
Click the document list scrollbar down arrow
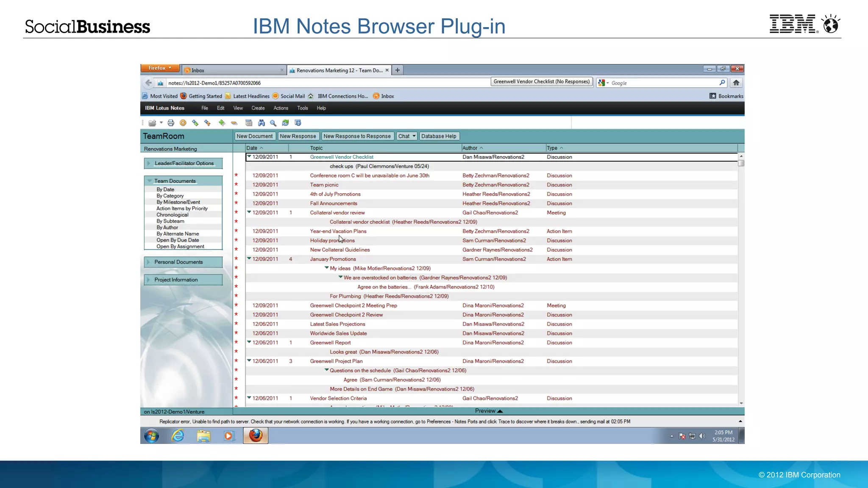tap(741, 403)
